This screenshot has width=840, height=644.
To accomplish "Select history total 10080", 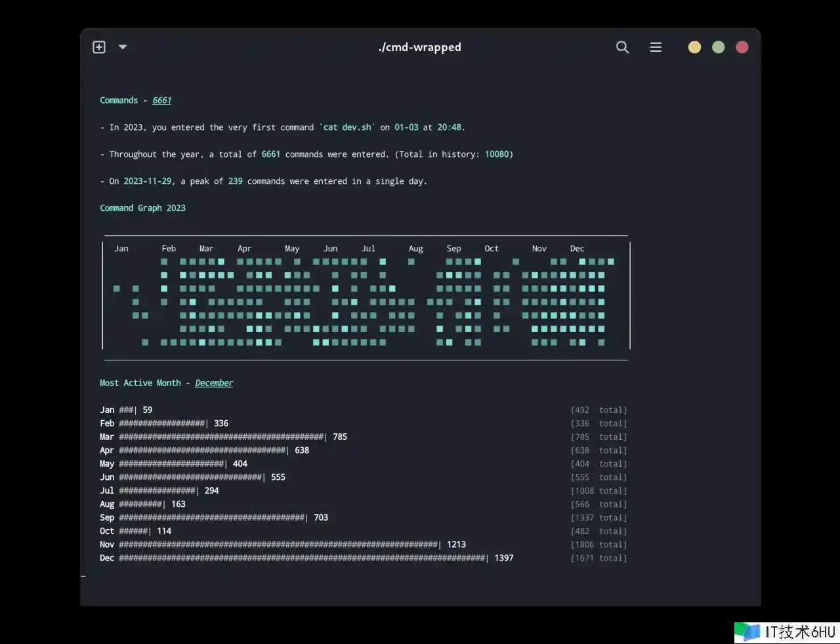I will (497, 154).
